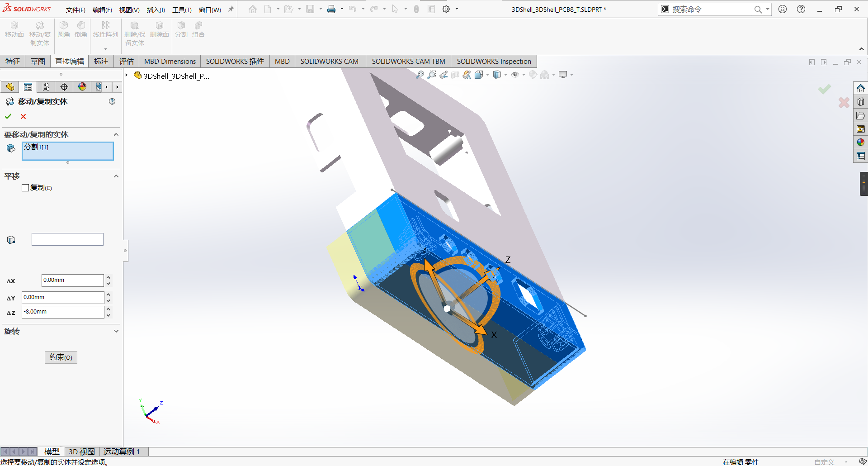Open the Hide/Show Items dropdown arrow
868x466 pixels.
[524, 75]
